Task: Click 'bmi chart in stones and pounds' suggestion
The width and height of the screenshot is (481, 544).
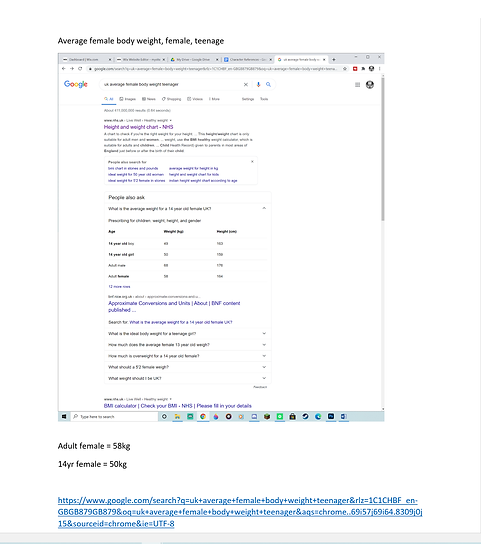Action: tap(133, 168)
